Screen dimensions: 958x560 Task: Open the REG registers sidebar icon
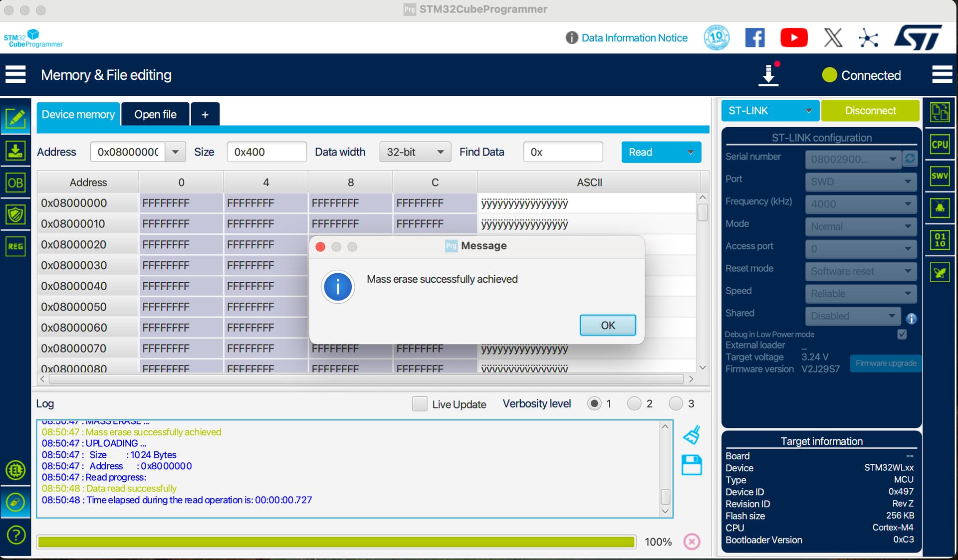click(x=15, y=246)
